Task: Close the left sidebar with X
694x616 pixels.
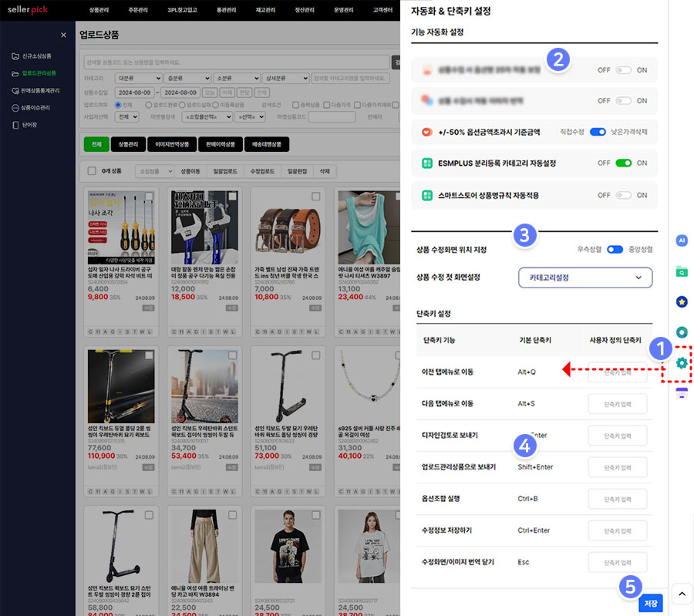Action: (63, 35)
